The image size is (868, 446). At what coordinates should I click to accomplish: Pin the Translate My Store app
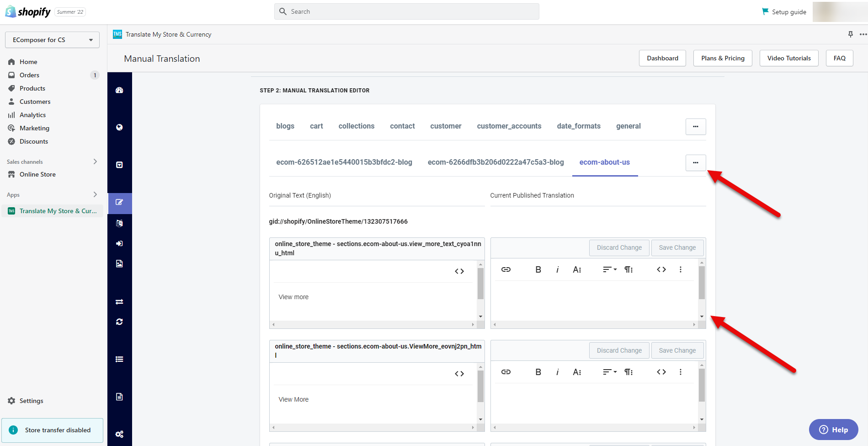point(850,34)
